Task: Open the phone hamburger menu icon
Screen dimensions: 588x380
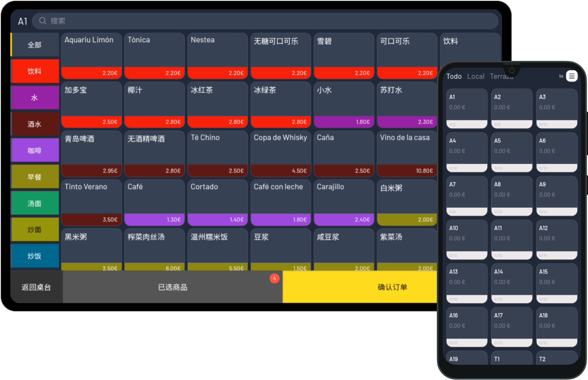Action: pos(571,76)
